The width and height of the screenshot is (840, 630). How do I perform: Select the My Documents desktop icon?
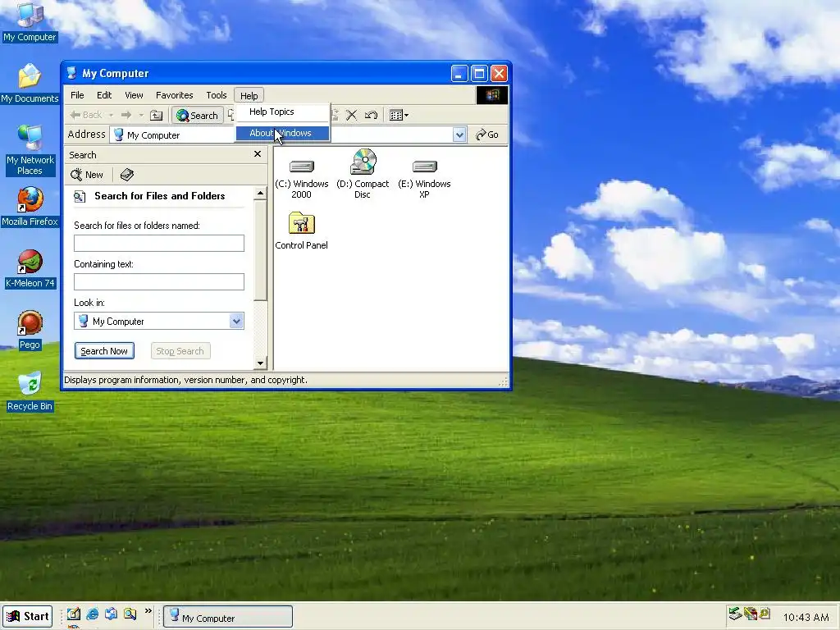pos(30,84)
